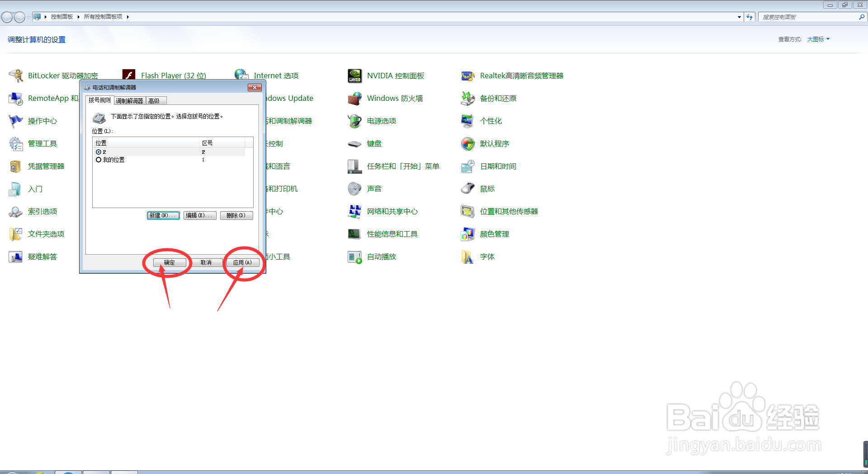Open Getting Started icon
The width and height of the screenshot is (868, 474).
(x=16, y=189)
